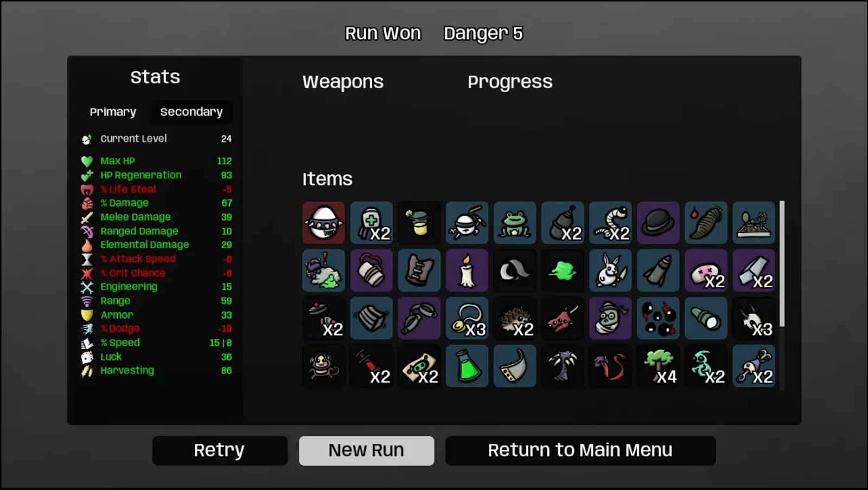This screenshot has height=490, width=868.
Task: Click the hedgehog item with x2
Action: point(515,318)
